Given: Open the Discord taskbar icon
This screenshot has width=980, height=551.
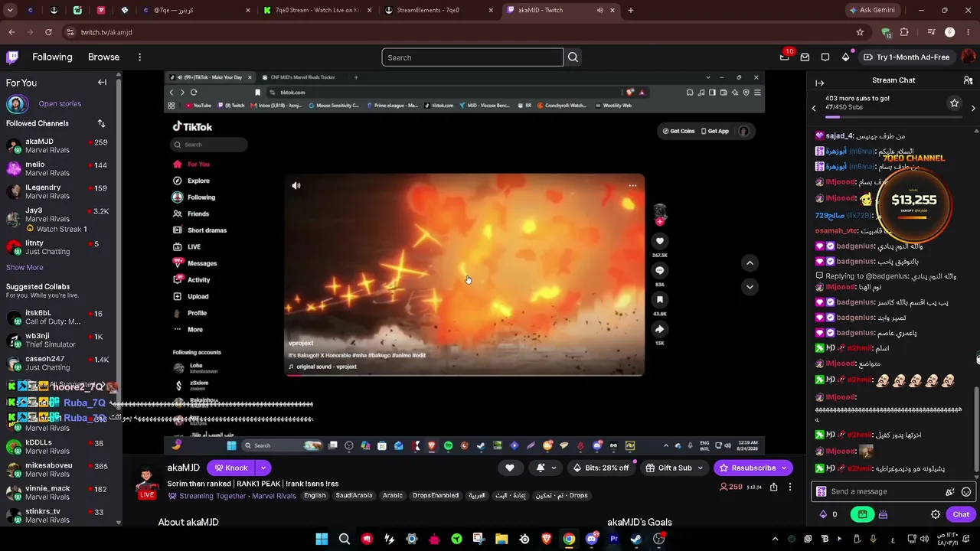Looking at the screenshot, I should pos(591,539).
